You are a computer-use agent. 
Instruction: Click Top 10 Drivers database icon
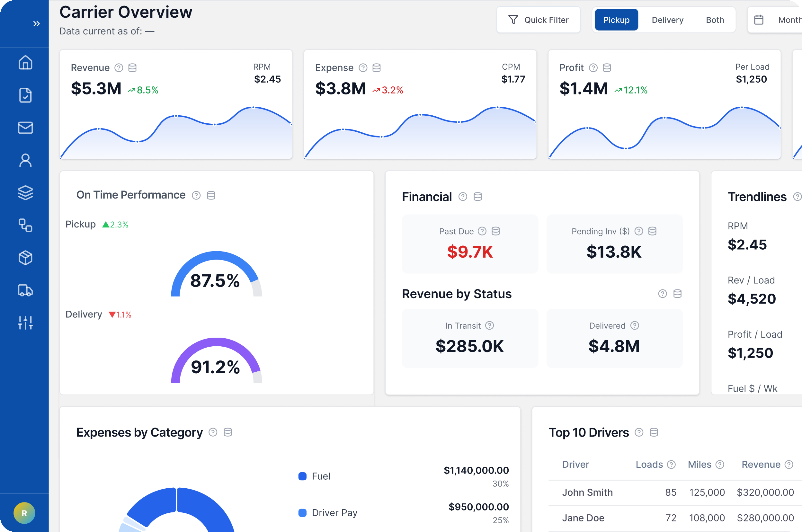tap(654, 433)
